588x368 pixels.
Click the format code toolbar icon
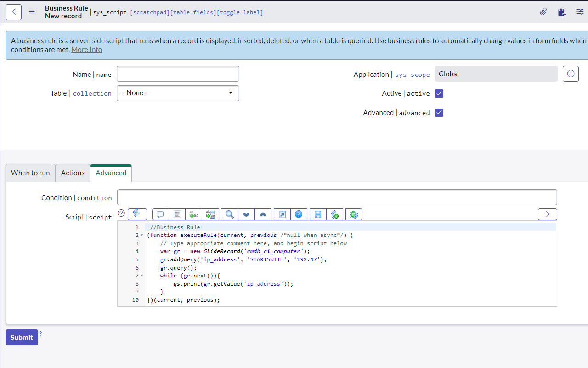(177, 214)
